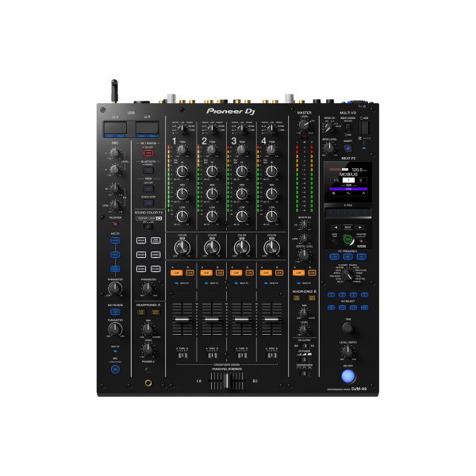Image resolution: width=476 pixels, height=476 pixels.
Task: Select the SPACE Sound Color FX button
Action: (141, 240)
